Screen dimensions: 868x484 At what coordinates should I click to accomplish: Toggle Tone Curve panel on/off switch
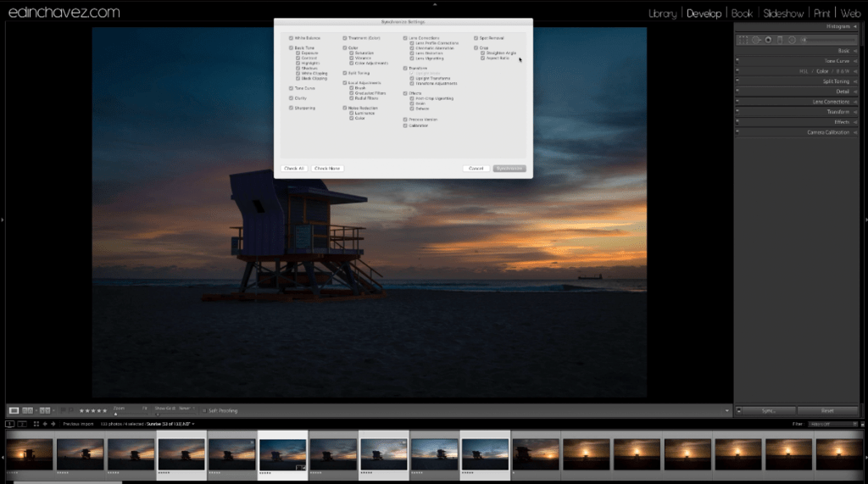tap(737, 61)
